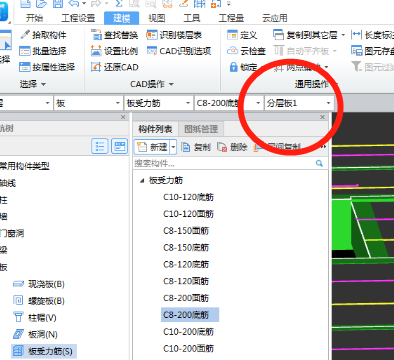Click 长度标注 length dimension tool

coord(373,35)
